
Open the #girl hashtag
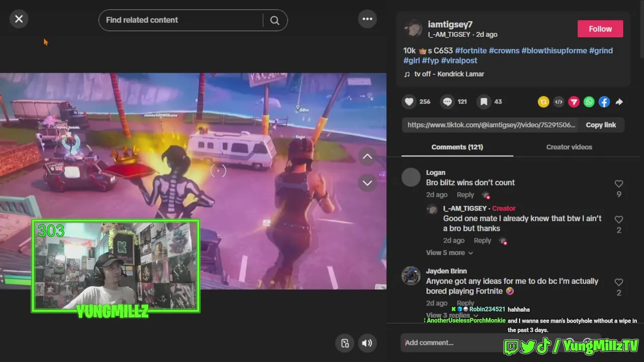[x=412, y=60]
